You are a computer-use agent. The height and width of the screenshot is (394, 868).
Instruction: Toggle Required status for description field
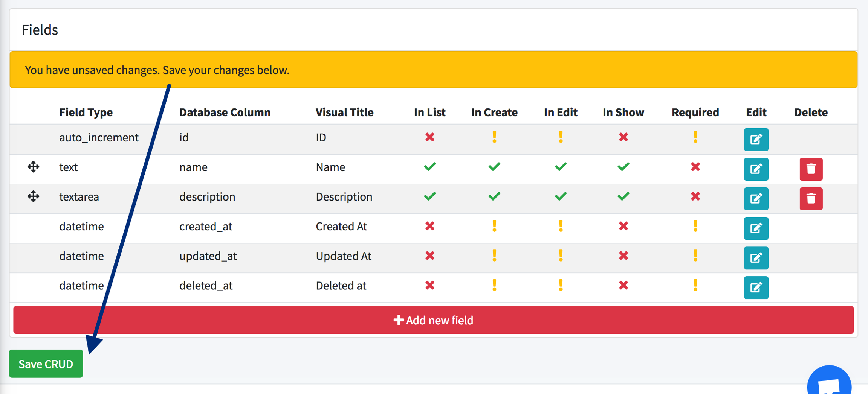point(695,196)
